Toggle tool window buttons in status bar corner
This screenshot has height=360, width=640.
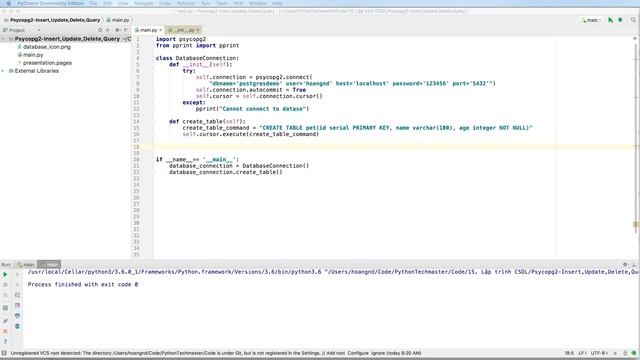coord(4,353)
